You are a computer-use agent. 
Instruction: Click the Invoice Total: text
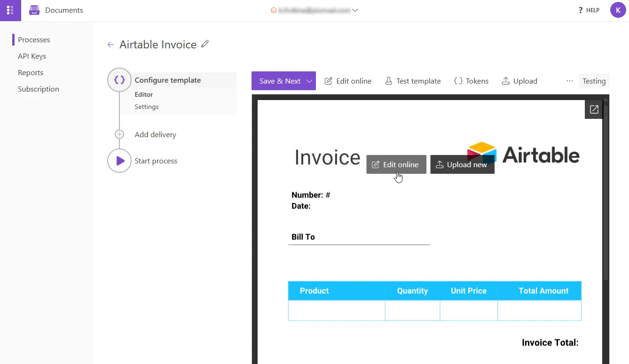pos(550,342)
